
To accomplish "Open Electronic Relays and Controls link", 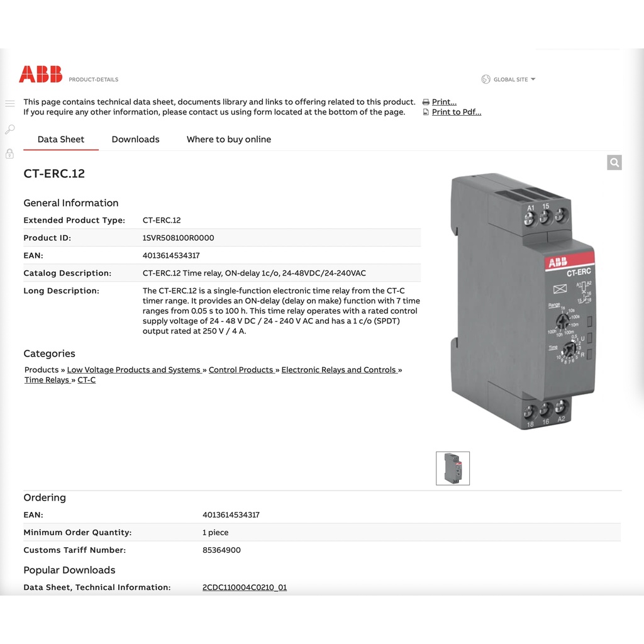I will [339, 370].
